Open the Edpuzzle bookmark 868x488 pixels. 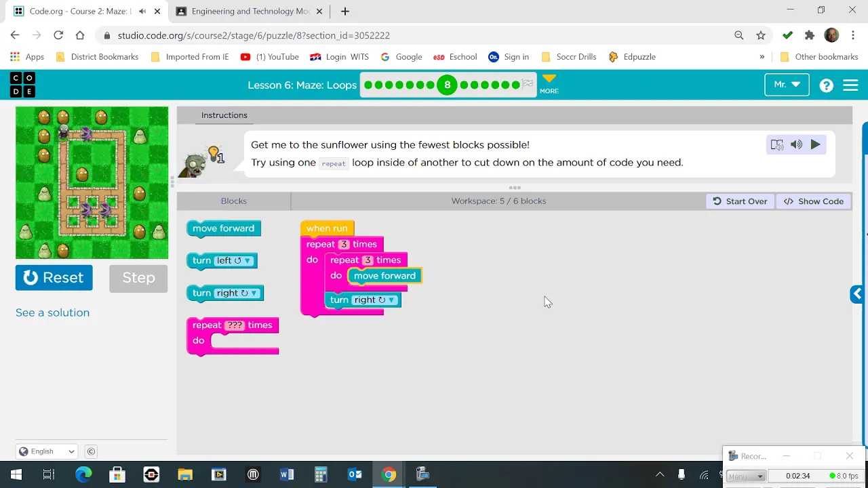pos(632,57)
